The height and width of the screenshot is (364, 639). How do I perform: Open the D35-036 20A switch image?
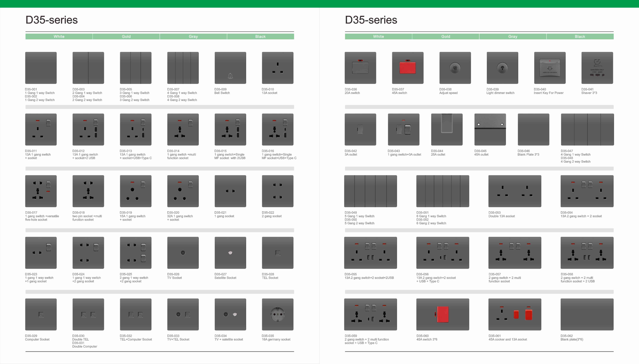click(x=360, y=68)
